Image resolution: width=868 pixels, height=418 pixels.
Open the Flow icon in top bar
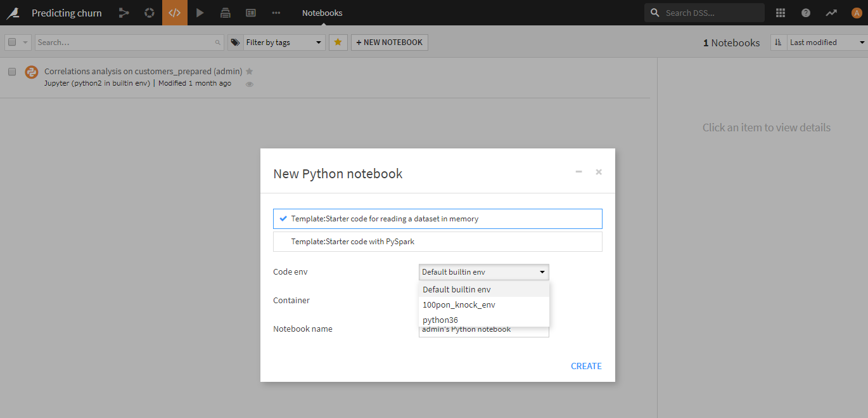(x=124, y=13)
